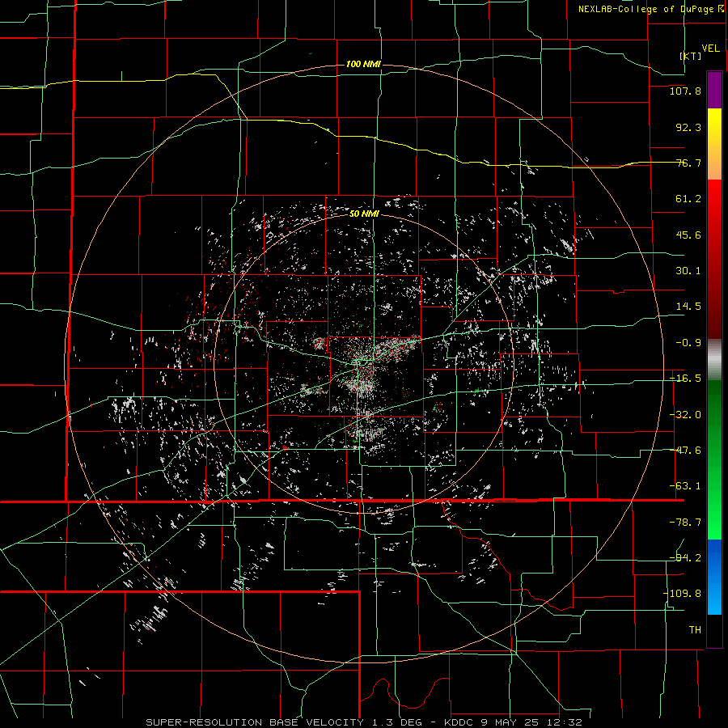Click the VEL legend title
This screenshot has height=728, width=728.
[711, 49]
